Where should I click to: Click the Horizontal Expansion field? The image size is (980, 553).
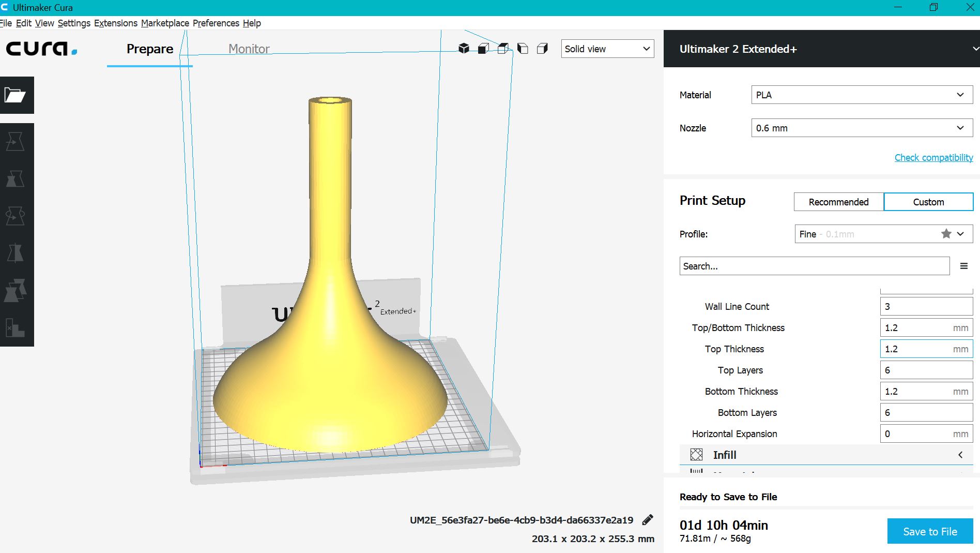click(x=926, y=434)
